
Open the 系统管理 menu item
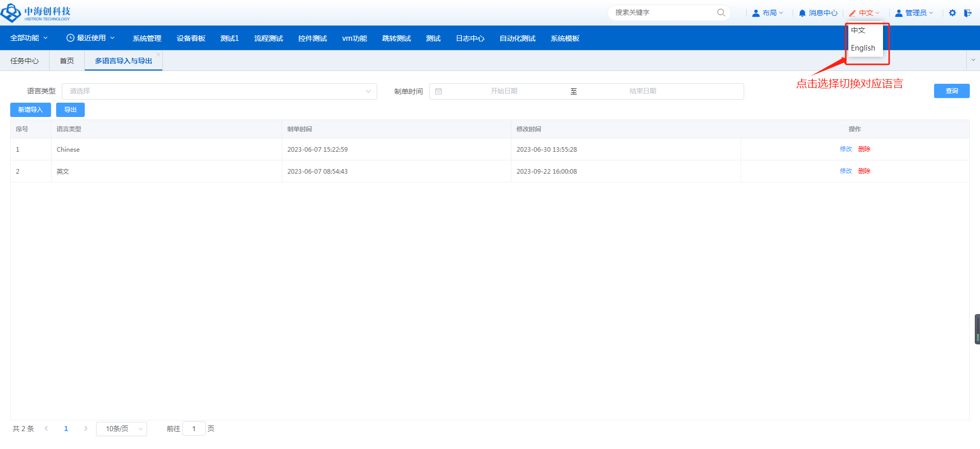(x=147, y=38)
